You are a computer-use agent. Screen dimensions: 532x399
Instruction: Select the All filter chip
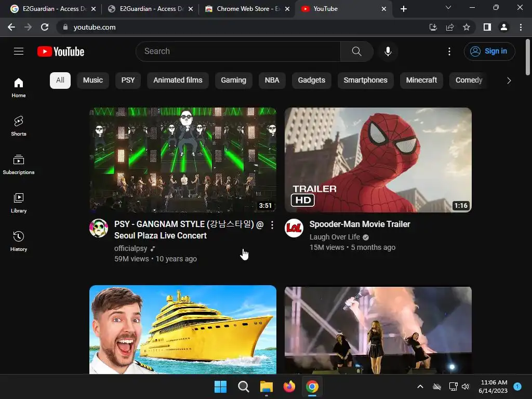pos(60,81)
